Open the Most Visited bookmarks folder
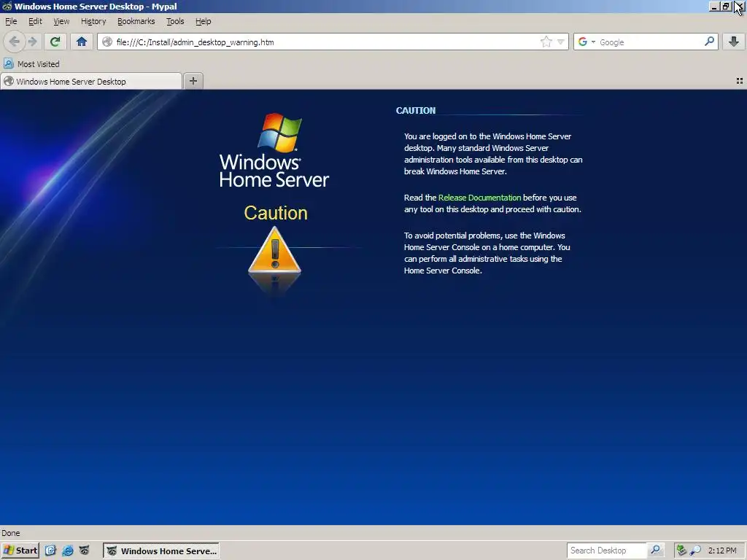This screenshot has height=560, width=747. click(x=32, y=64)
